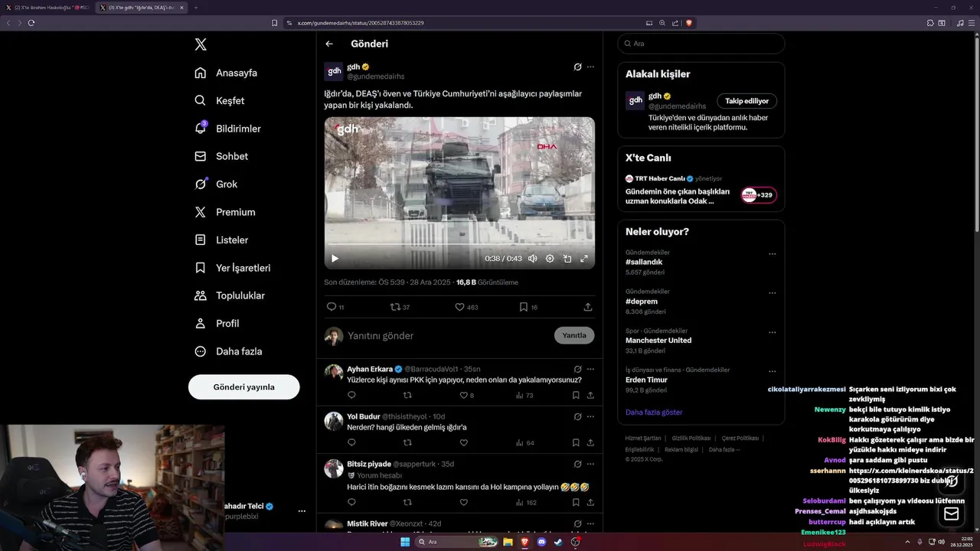Click the Yanıtla button
980x551 pixels.
click(x=574, y=335)
